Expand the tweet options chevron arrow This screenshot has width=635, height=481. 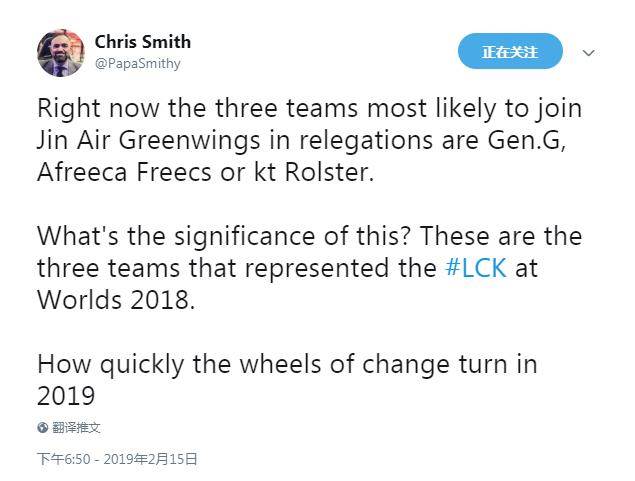[x=589, y=53]
